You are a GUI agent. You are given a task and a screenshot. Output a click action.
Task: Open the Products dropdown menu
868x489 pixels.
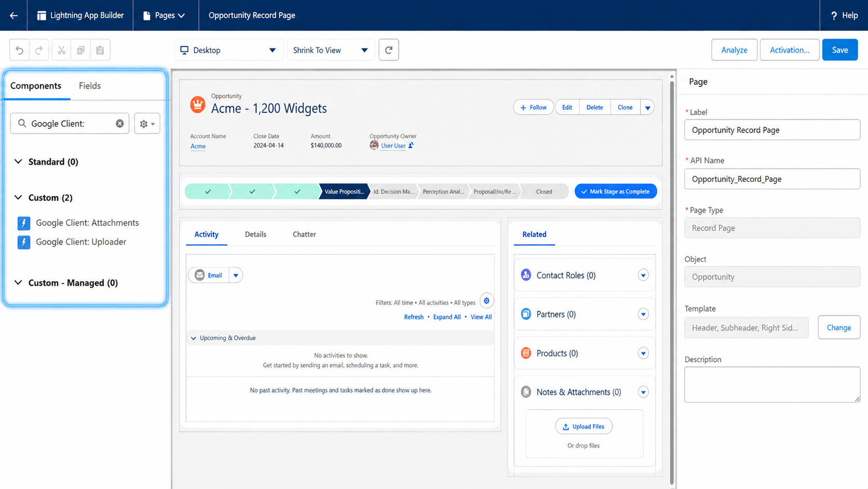click(x=643, y=353)
